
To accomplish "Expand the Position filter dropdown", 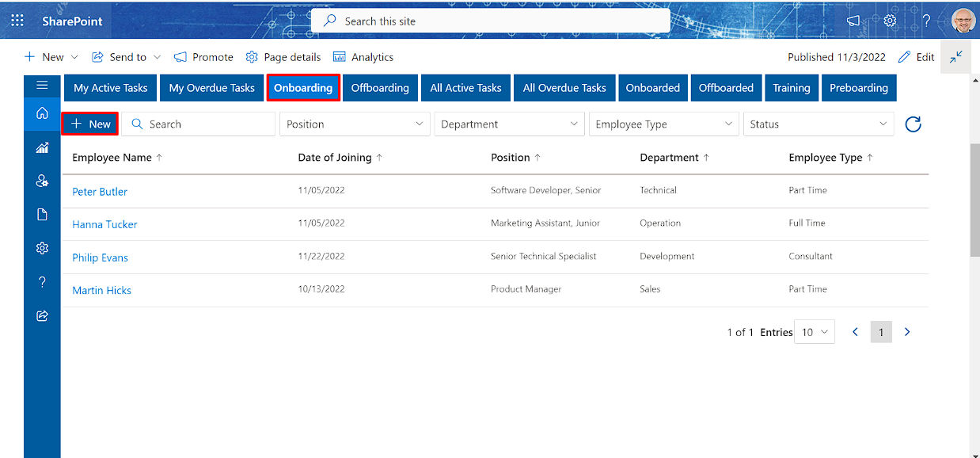I will pos(354,124).
